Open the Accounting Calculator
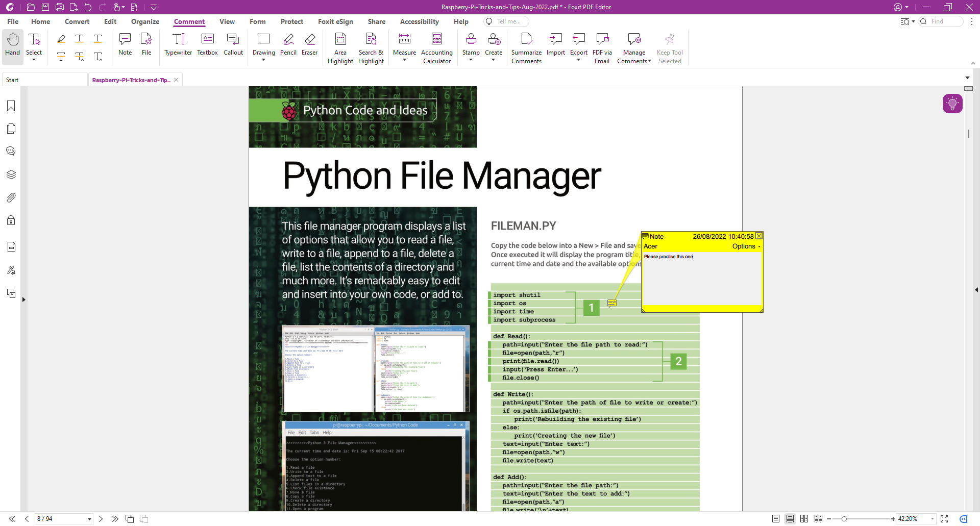The image size is (980, 526). (437, 46)
